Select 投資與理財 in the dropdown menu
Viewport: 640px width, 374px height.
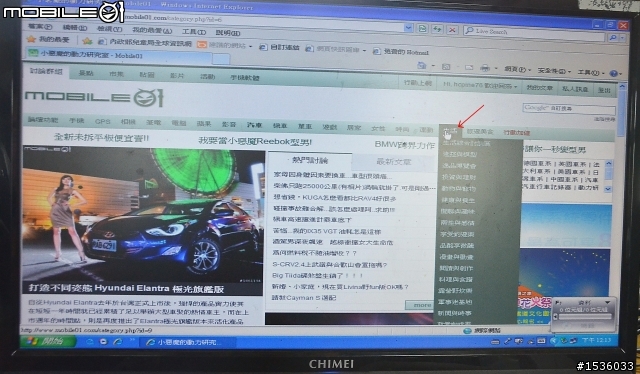pyautogui.click(x=459, y=177)
